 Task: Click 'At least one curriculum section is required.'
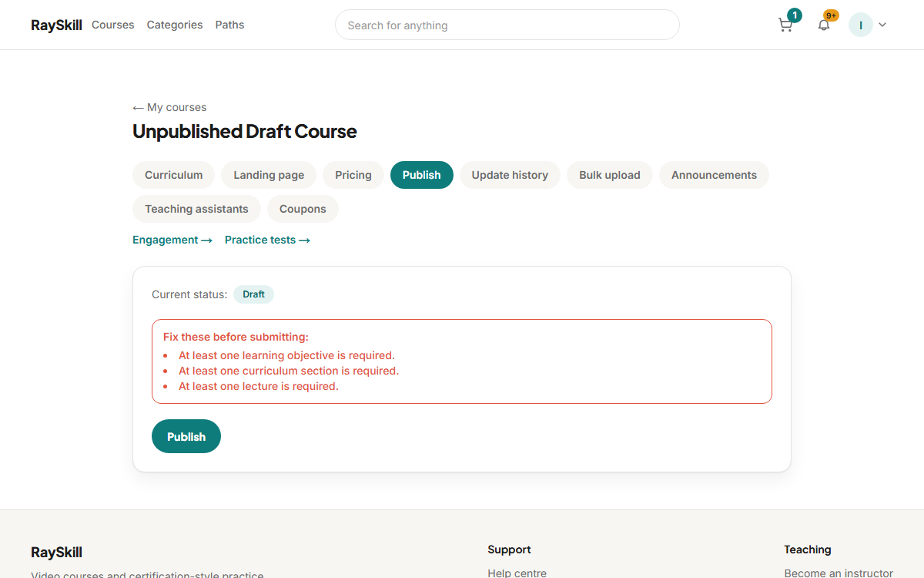point(289,371)
